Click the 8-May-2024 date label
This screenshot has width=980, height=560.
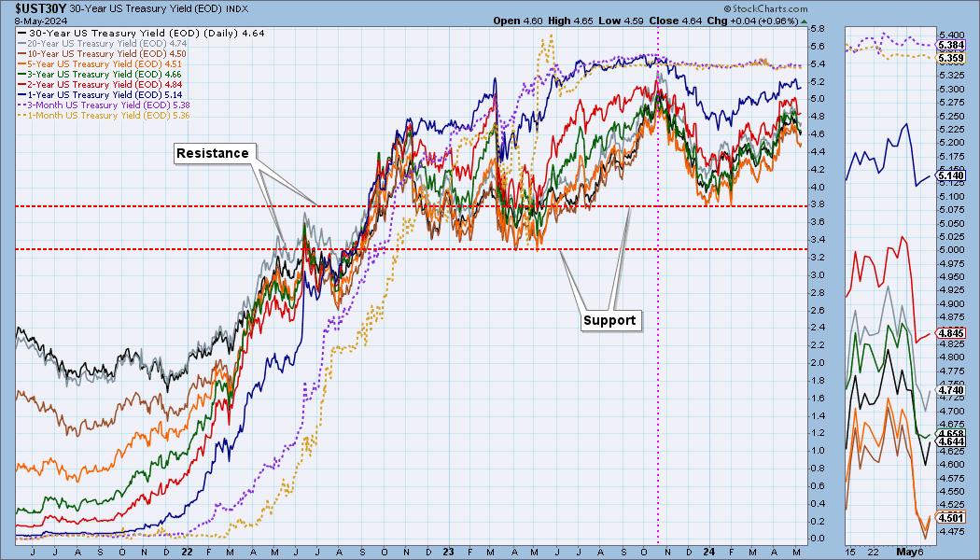pyautogui.click(x=41, y=21)
